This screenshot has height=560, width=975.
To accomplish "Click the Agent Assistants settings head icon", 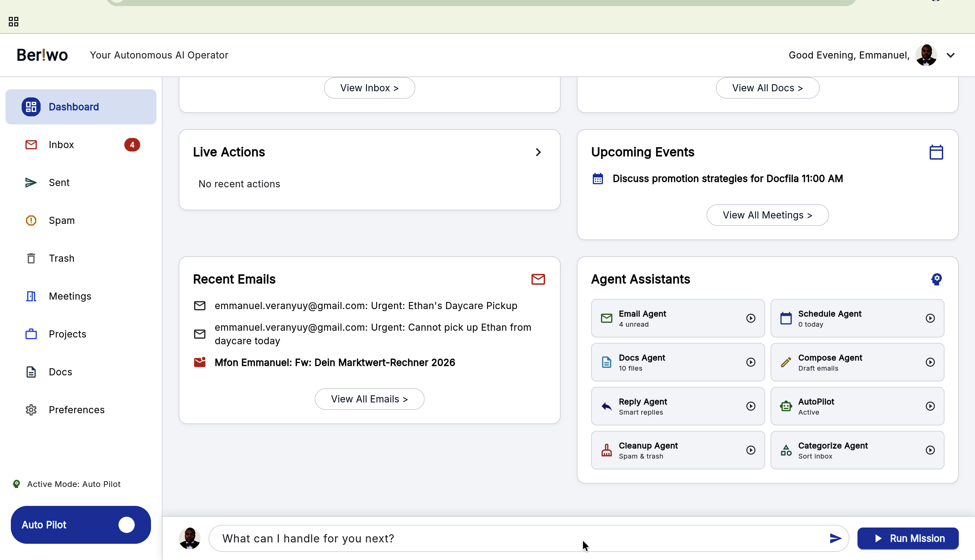I will tap(936, 279).
